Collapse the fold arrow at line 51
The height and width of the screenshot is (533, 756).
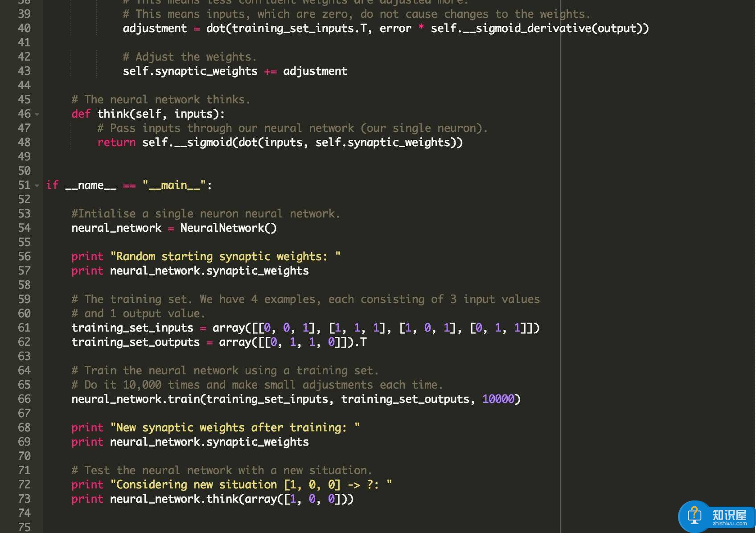(37, 186)
